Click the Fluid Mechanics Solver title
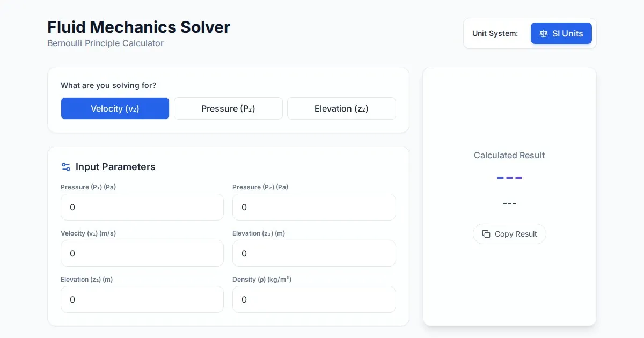Viewport: 644px width, 338px height. tap(138, 27)
